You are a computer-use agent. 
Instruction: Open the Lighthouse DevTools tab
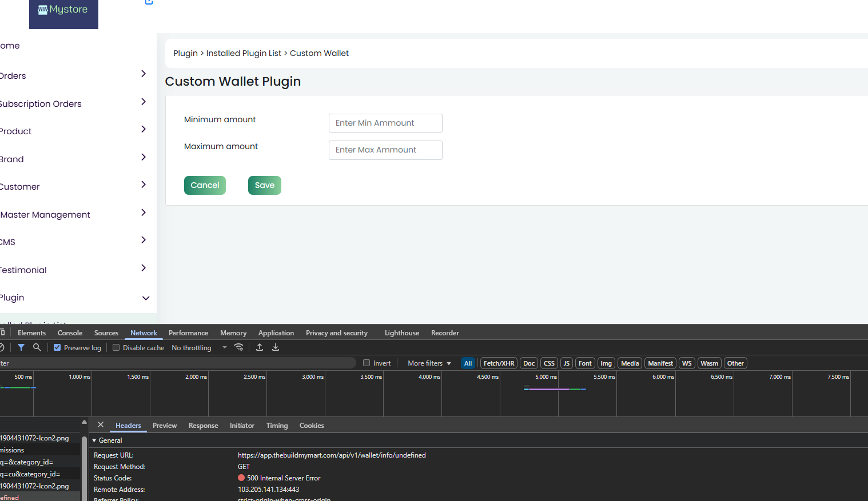pos(402,333)
